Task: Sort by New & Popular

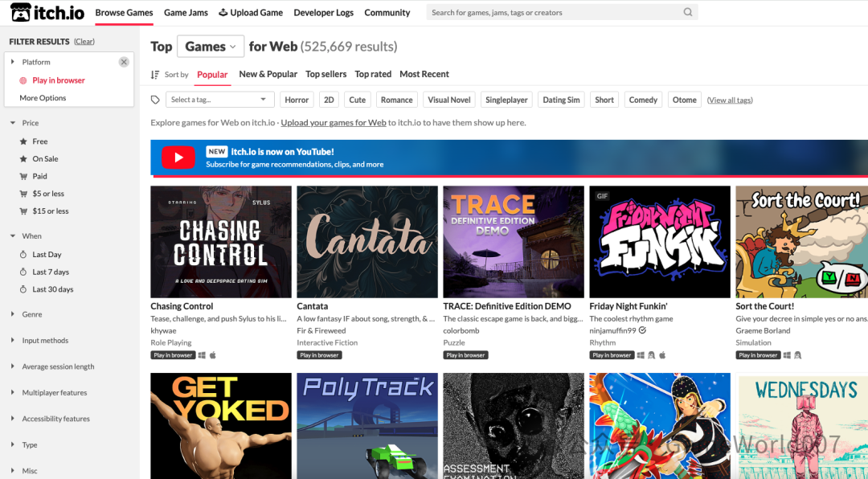Action: click(x=268, y=74)
